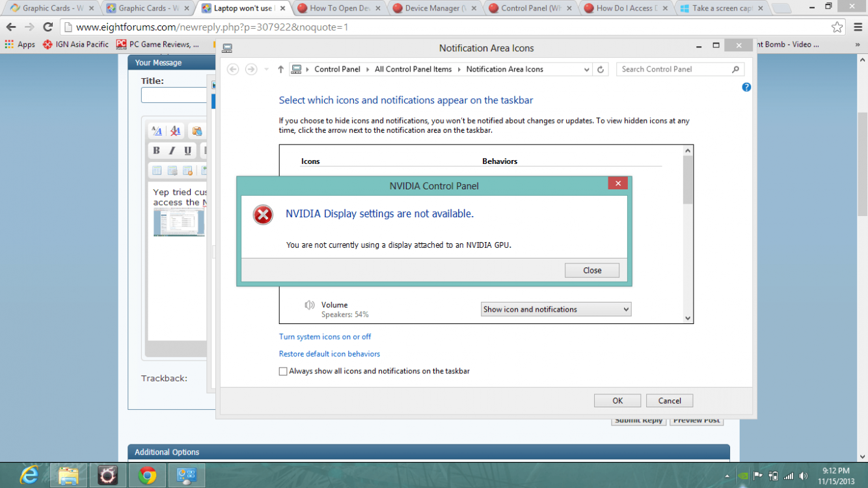Show hidden tray icons arrow

pyautogui.click(x=727, y=476)
